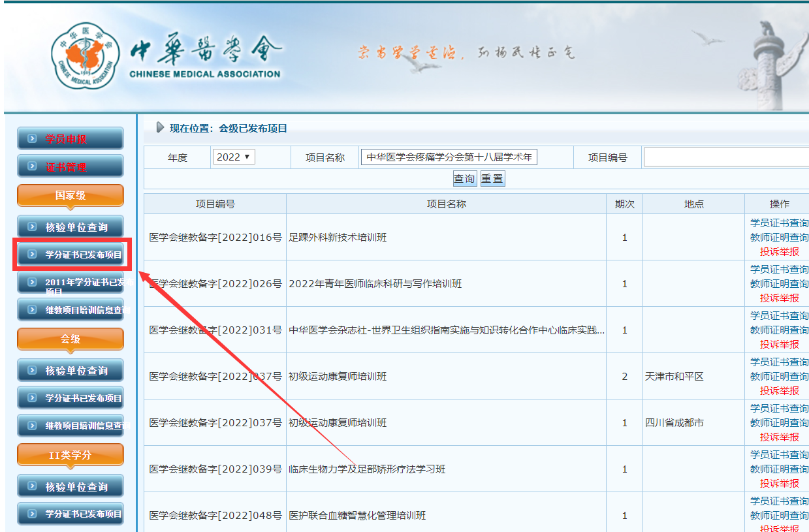Focus the 项目名称 search input field
809x532 pixels.
pyautogui.click(x=449, y=157)
